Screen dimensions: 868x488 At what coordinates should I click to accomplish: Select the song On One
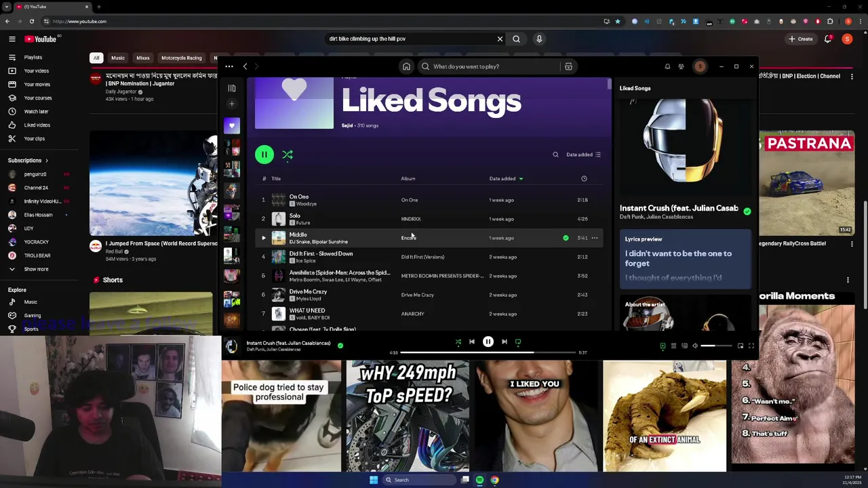click(x=299, y=197)
